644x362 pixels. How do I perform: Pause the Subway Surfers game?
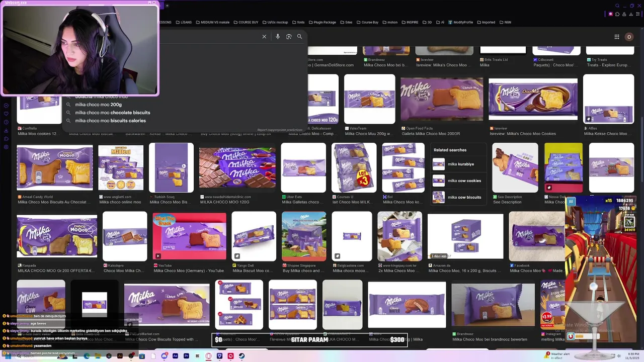(571, 202)
